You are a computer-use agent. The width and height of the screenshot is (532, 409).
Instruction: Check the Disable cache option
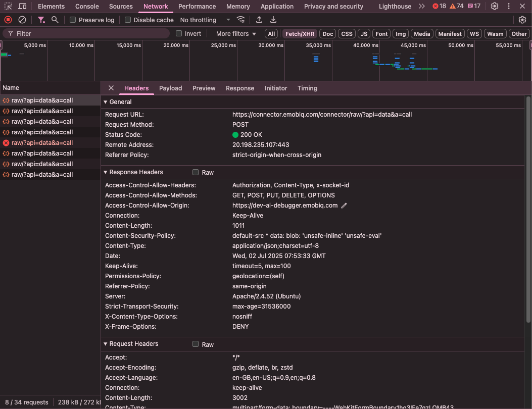click(128, 20)
